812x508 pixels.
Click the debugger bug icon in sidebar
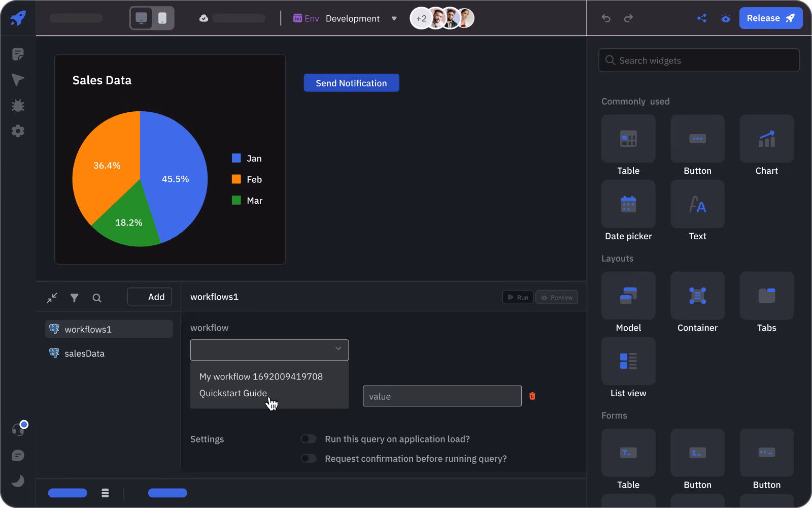[x=18, y=106]
